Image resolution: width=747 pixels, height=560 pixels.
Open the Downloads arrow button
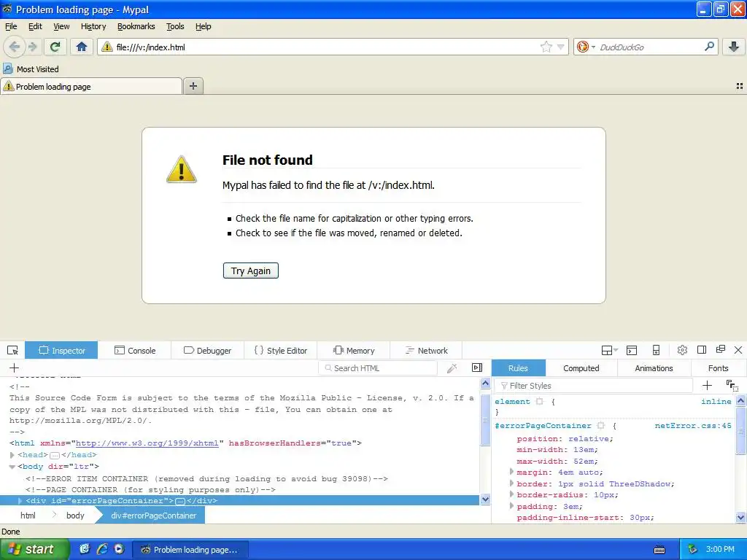(x=734, y=47)
